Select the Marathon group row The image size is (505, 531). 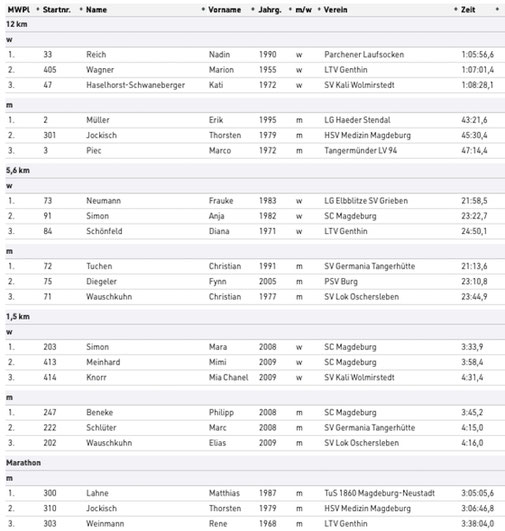click(255, 463)
